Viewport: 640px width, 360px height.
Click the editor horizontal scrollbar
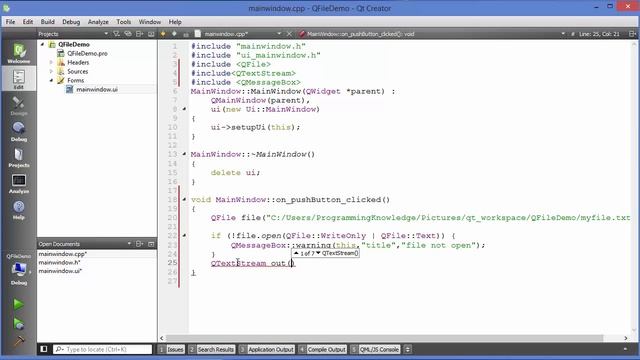(x=384, y=338)
